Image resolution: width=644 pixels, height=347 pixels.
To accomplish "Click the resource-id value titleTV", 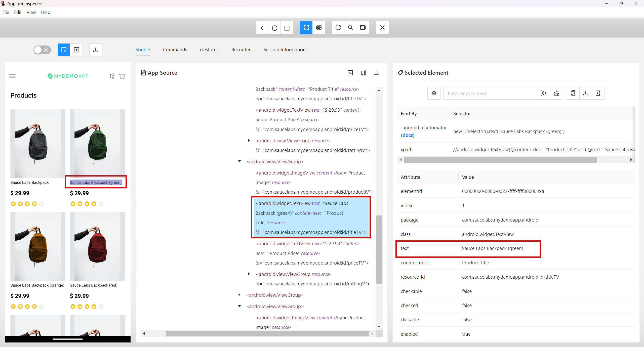I will [x=510, y=277].
